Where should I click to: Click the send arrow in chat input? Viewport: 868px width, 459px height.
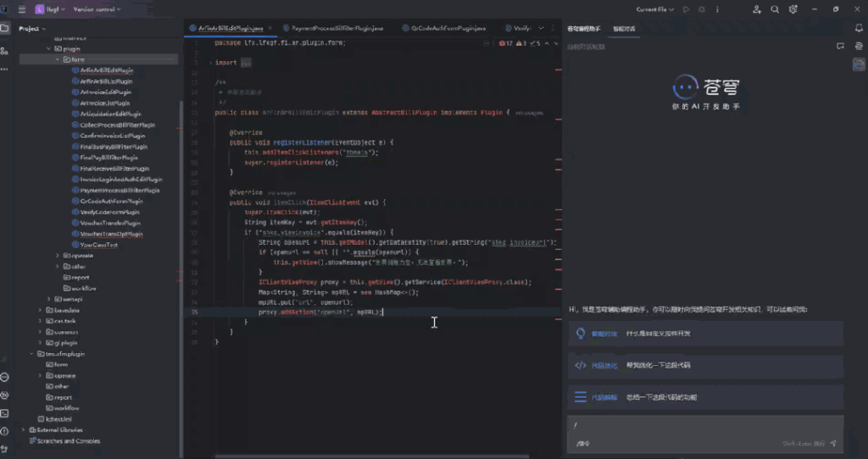(833, 443)
